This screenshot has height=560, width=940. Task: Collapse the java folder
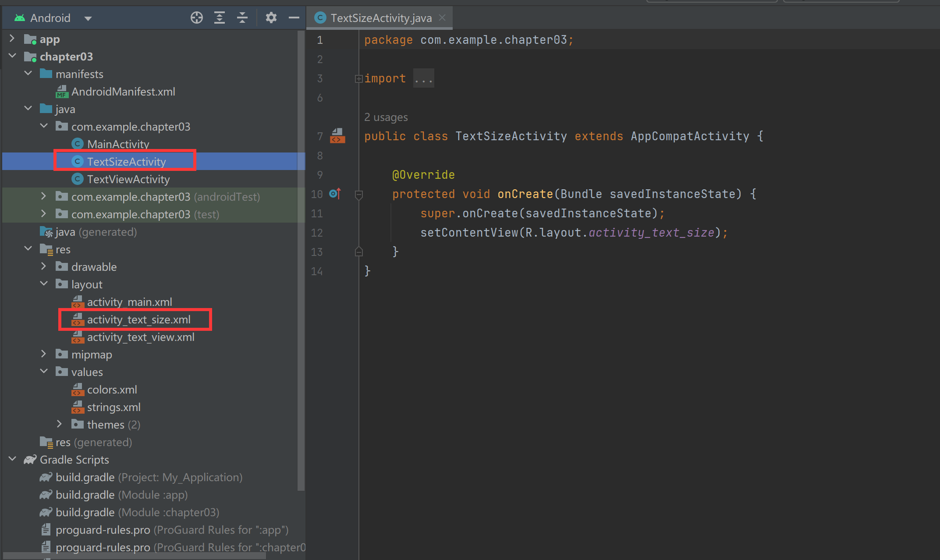pyautogui.click(x=28, y=109)
